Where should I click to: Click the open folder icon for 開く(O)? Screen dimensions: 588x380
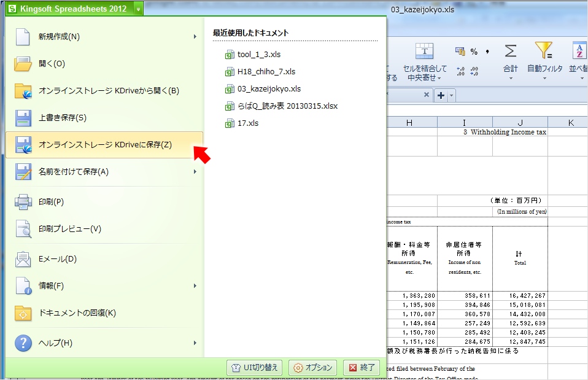(23, 64)
